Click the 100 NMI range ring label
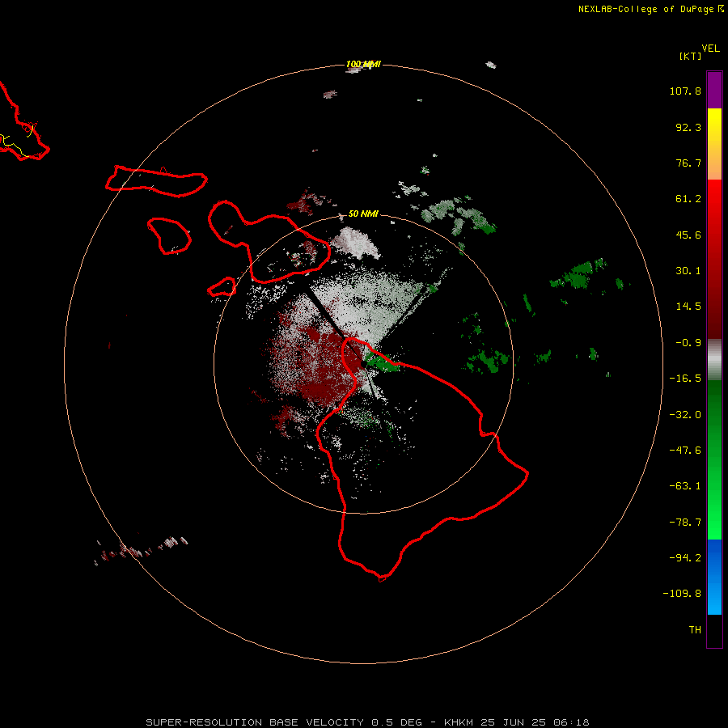Viewport: 728px width, 728px height. [x=363, y=64]
